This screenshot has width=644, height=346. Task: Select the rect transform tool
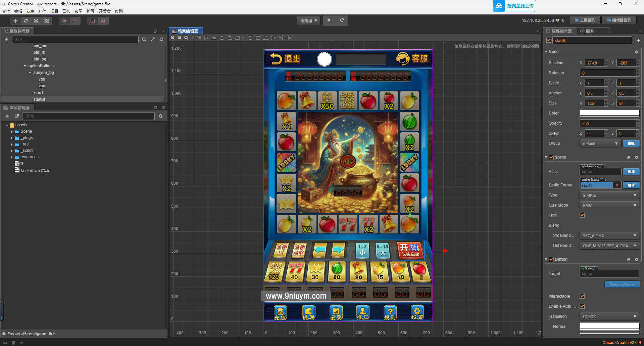[47, 21]
